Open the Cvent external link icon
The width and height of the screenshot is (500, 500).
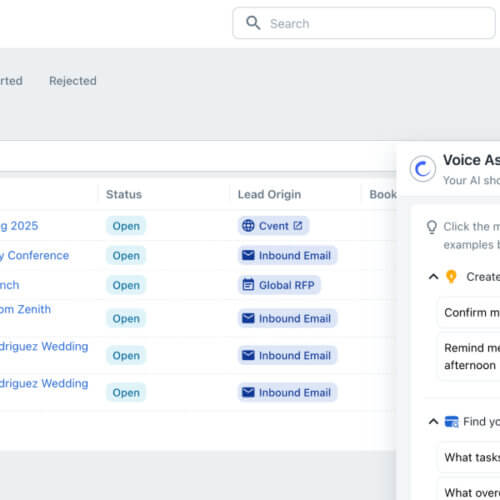[298, 226]
